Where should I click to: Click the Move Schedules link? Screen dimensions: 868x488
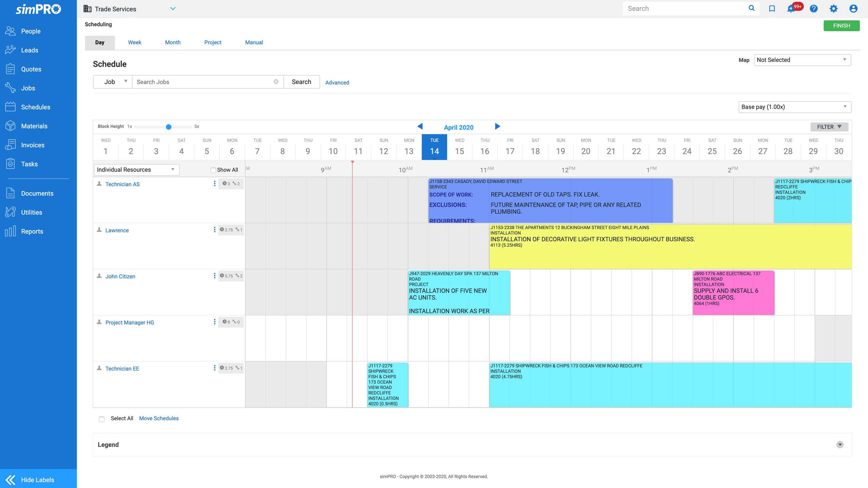click(159, 418)
